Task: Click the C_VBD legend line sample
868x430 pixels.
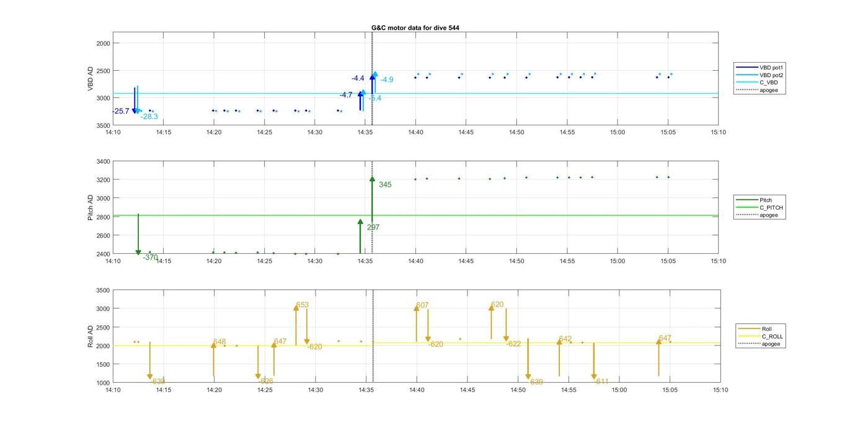Action: (x=746, y=83)
